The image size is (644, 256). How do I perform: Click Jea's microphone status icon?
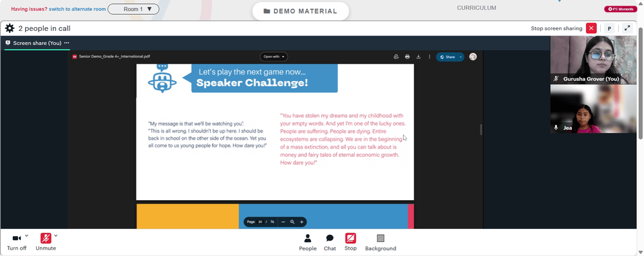click(556, 127)
